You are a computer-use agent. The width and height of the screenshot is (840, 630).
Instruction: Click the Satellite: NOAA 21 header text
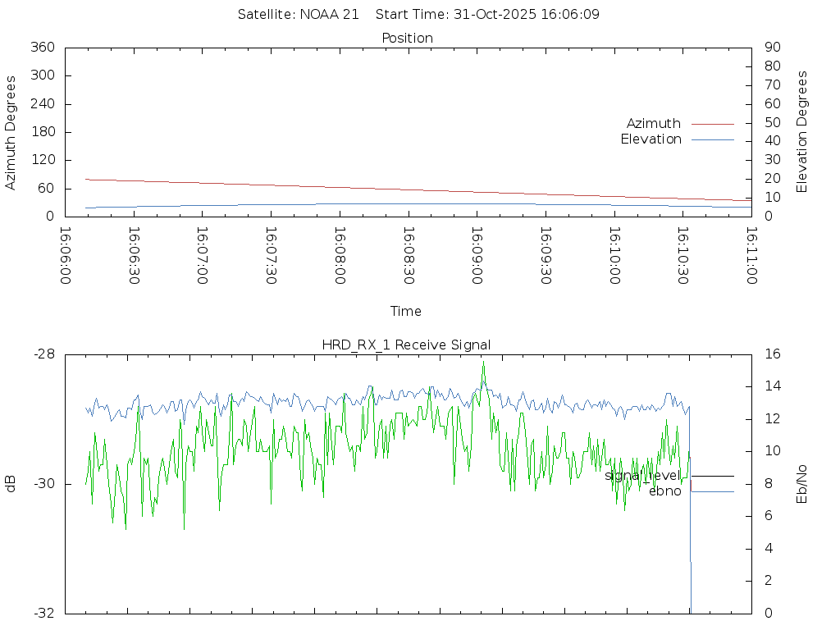298,15
